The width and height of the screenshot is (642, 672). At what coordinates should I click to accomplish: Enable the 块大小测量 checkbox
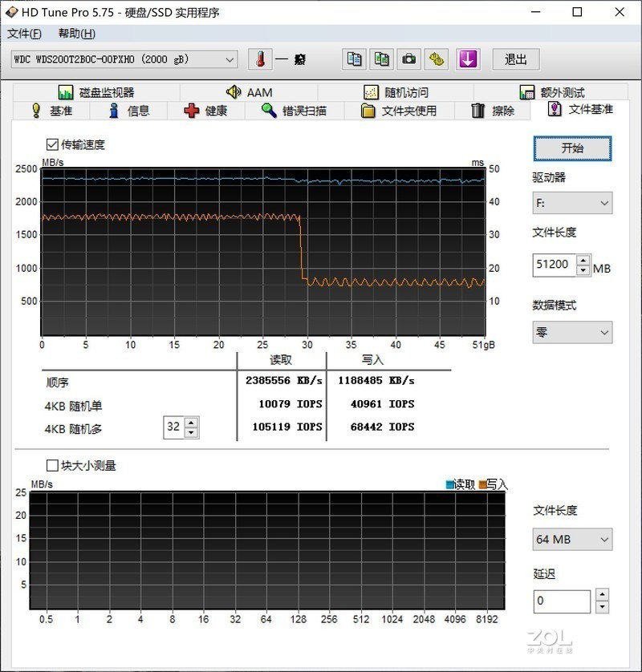point(51,465)
